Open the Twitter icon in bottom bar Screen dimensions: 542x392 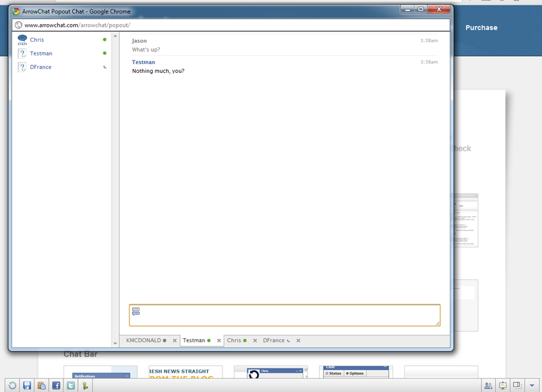click(x=71, y=386)
